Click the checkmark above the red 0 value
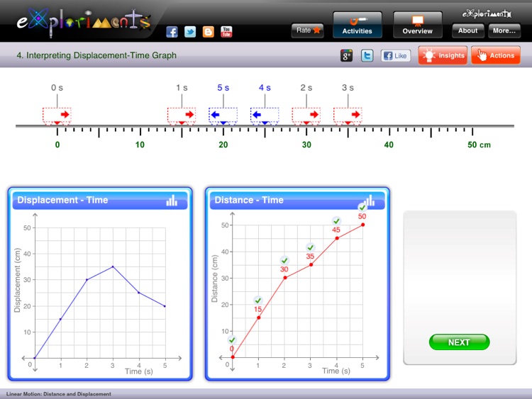The image size is (532, 399). pyautogui.click(x=232, y=339)
